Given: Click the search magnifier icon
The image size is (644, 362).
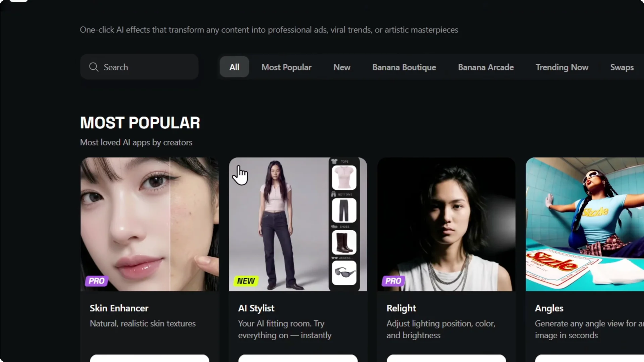Looking at the screenshot, I should (94, 67).
